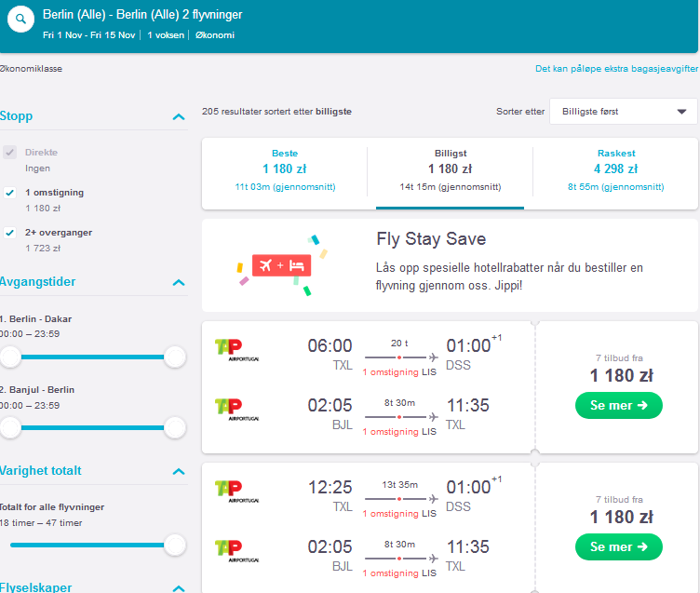Uncheck the 1 omstigning checkbox
Screen dimensions: 700x593
10,193
